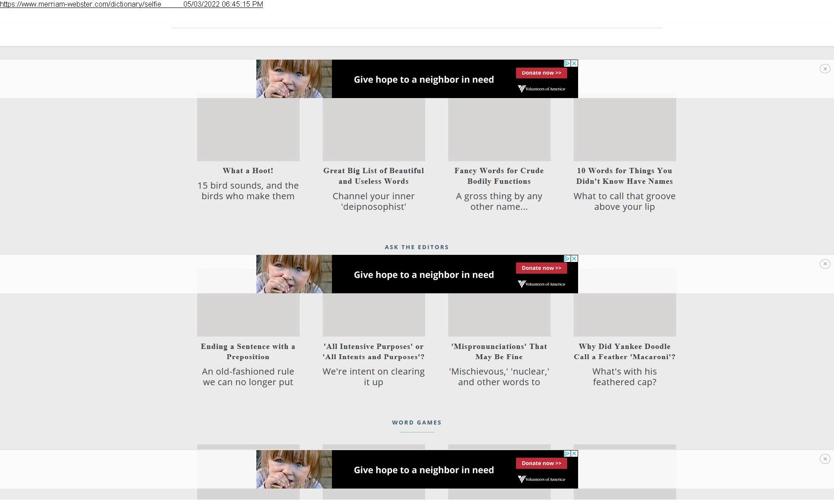Open the AdChoices icon on the middle ad
834x504 pixels.
tap(567, 259)
